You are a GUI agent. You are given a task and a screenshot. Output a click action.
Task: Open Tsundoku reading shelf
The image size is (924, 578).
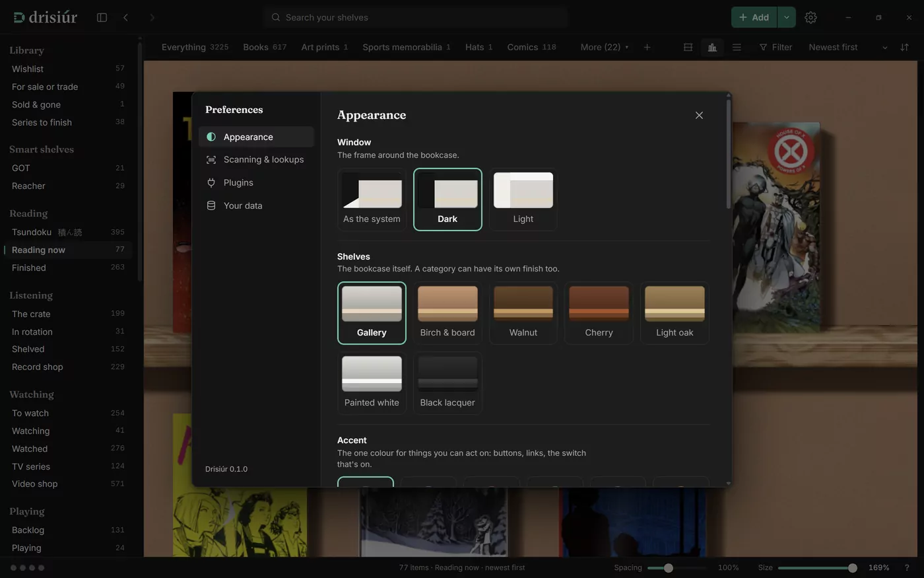click(x=68, y=232)
